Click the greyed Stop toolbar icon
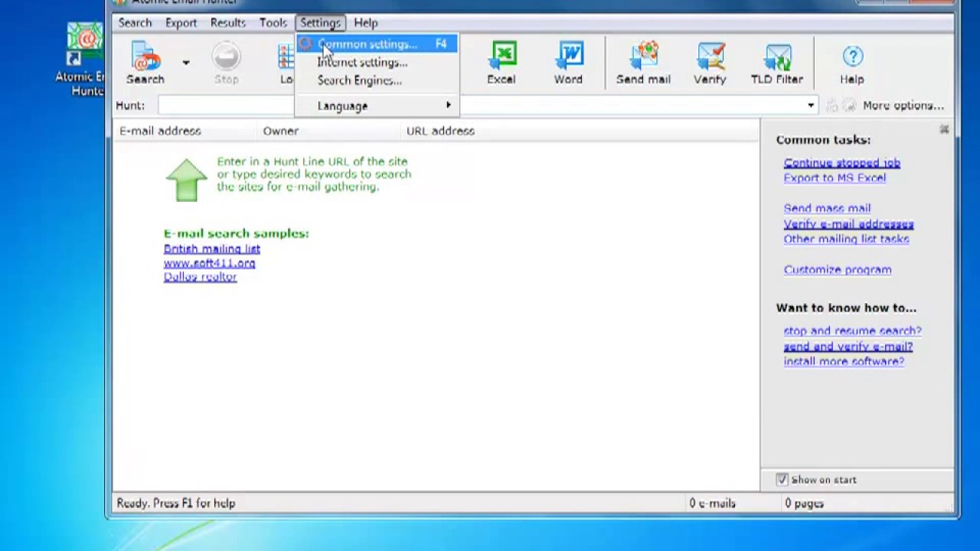Screen dimensions: 980x551 point(226,64)
